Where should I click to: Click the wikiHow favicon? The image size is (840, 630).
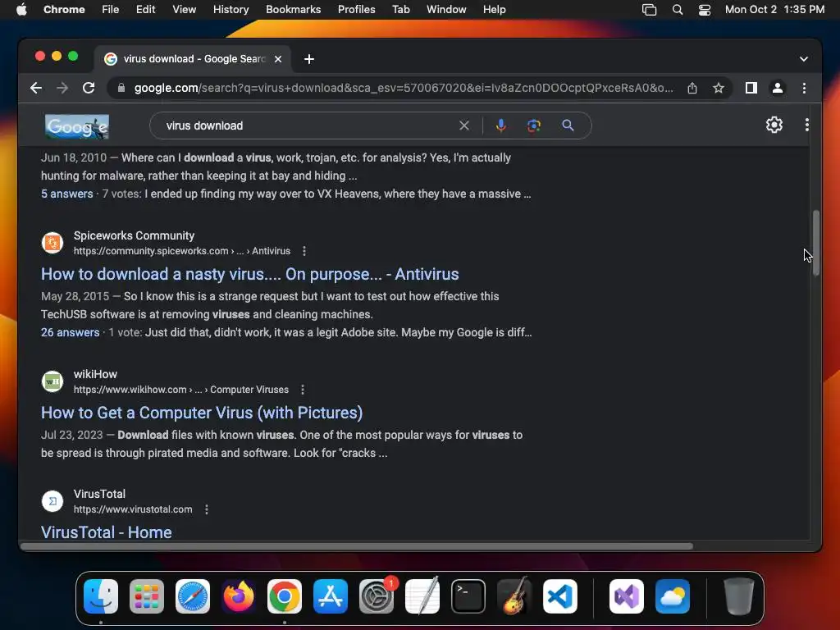pyautogui.click(x=52, y=381)
